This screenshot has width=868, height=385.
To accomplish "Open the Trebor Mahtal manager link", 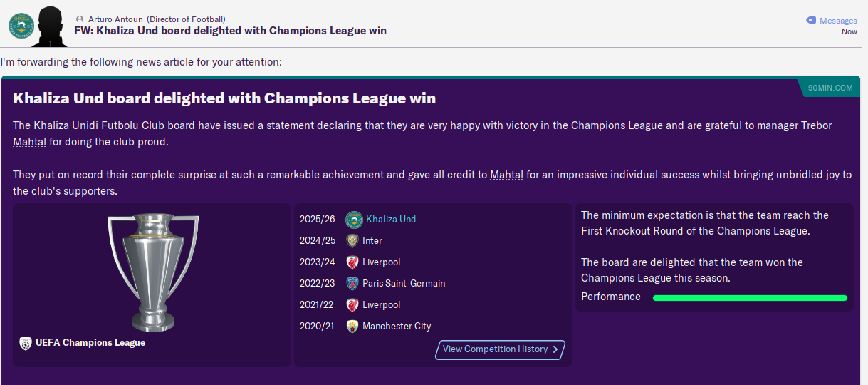I will (816, 125).
